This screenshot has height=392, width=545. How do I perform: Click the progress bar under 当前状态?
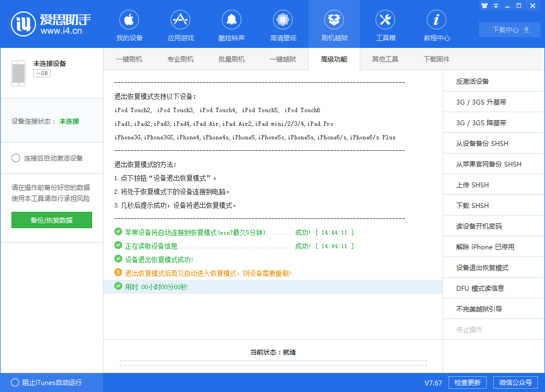coord(273,363)
